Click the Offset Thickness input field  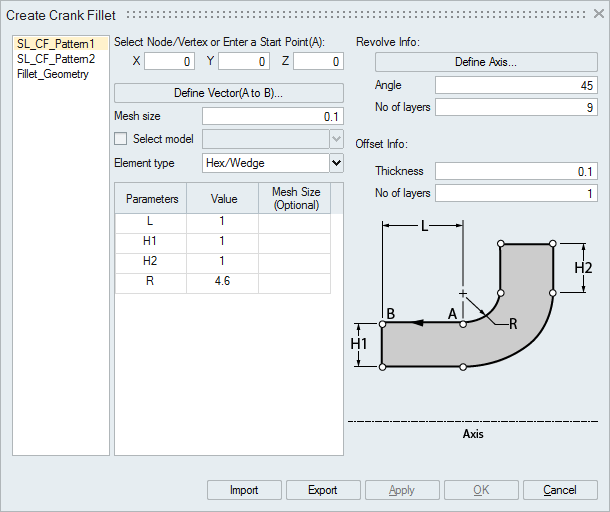[516, 171]
